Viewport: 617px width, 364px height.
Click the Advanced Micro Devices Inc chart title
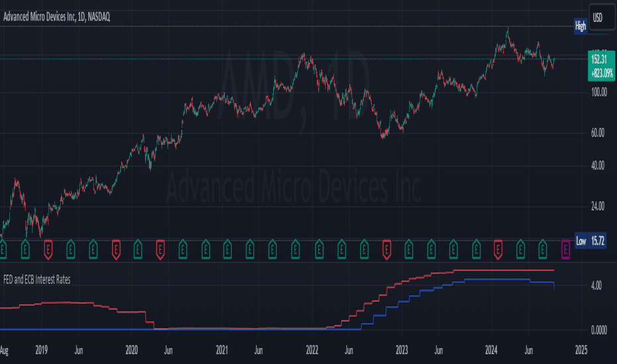[57, 17]
